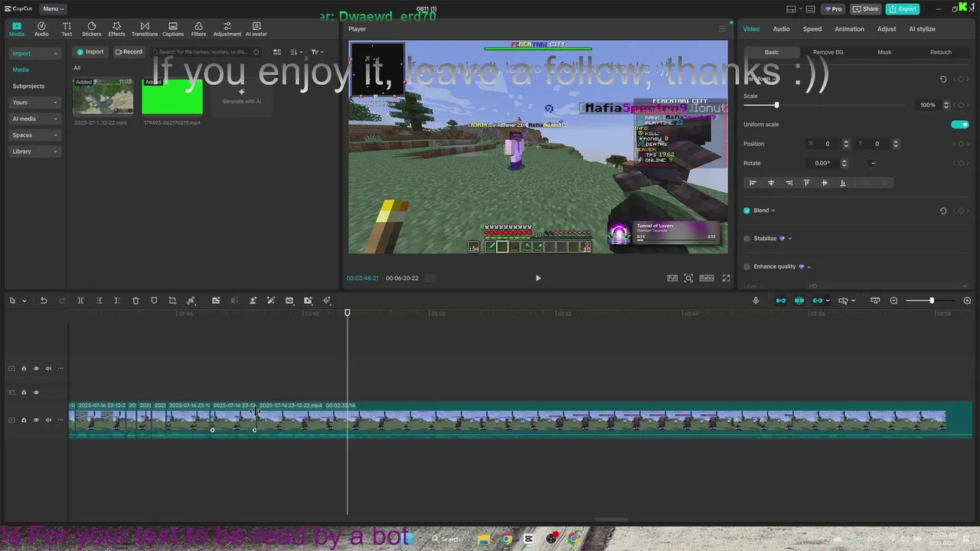Open the Captions panel
This screenshot has height=551, width=980.
pyautogui.click(x=173, y=29)
